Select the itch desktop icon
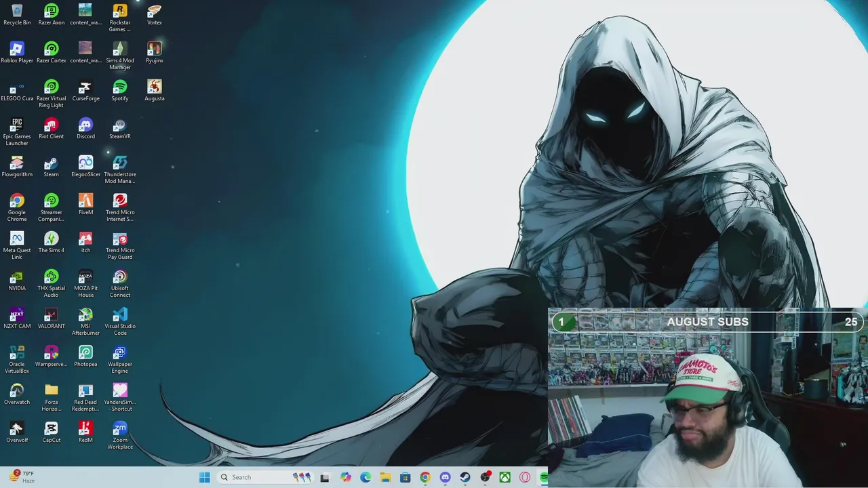Screen dimensions: 868x488 tap(85, 243)
